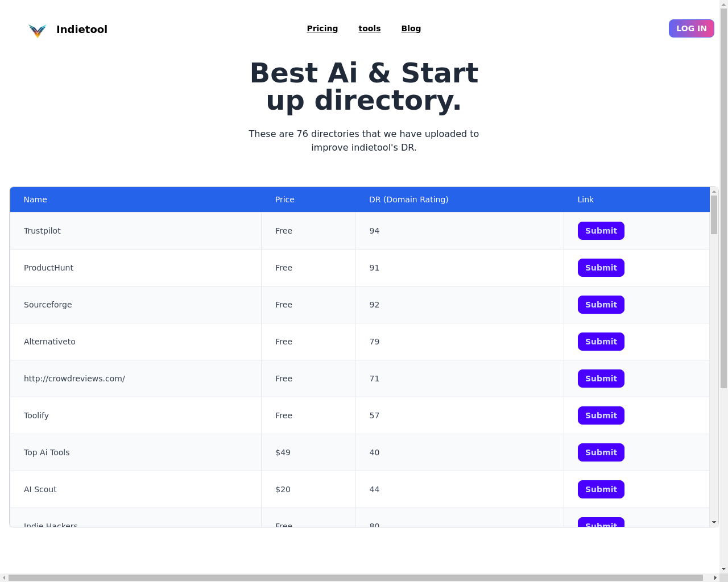The image size is (728, 582).
Task: Click the DR value 79
Action: pos(374,342)
